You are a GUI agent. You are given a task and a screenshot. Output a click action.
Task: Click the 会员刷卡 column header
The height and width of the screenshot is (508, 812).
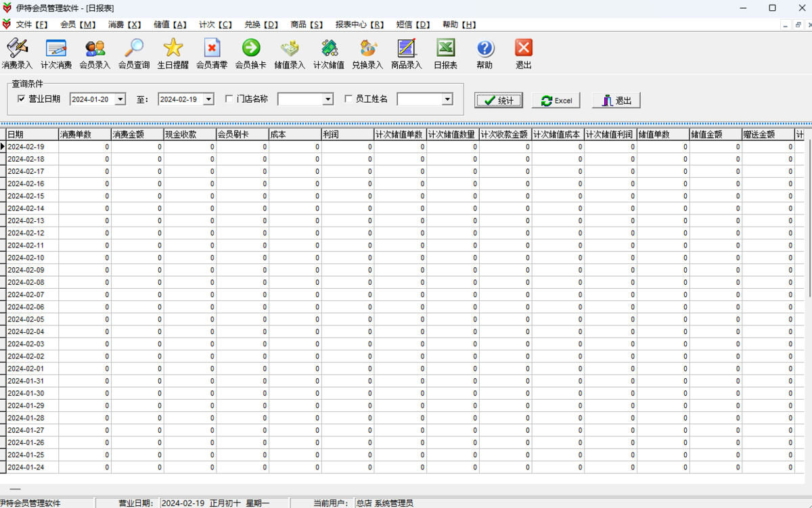(243, 135)
